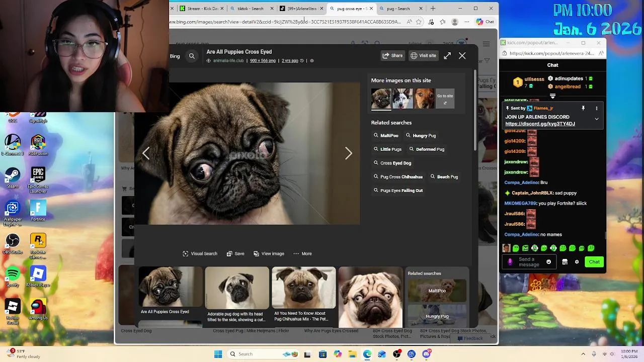Select the Beach Pug related search

pyautogui.click(x=444, y=177)
